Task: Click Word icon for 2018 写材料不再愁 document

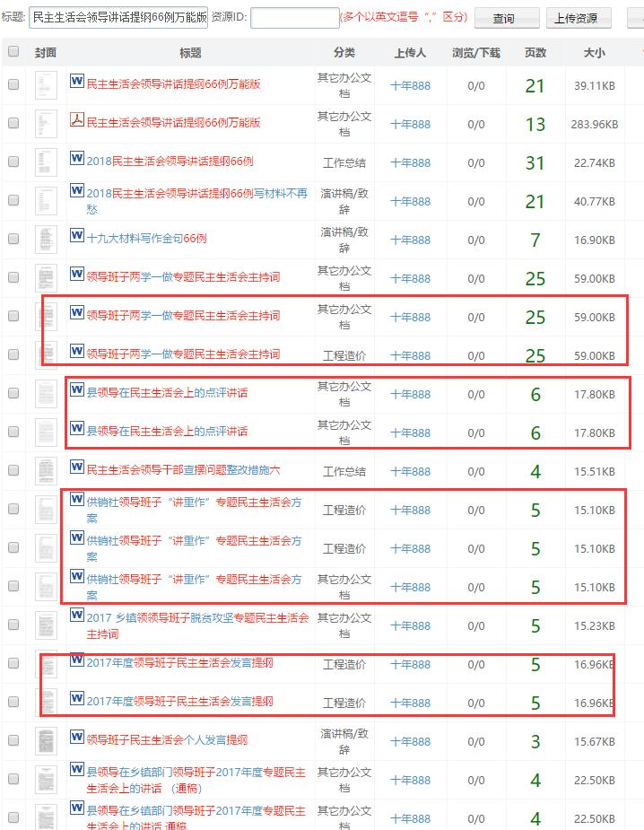Action: (77, 192)
